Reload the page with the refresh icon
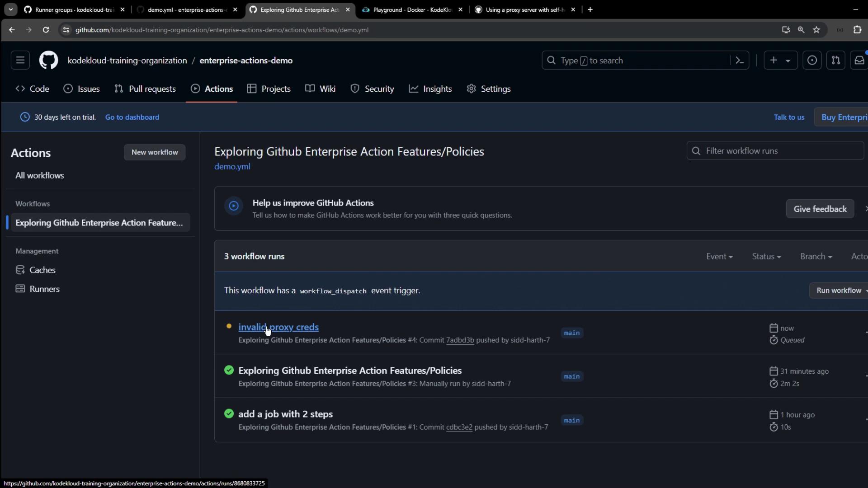868x488 pixels. [x=46, y=30]
